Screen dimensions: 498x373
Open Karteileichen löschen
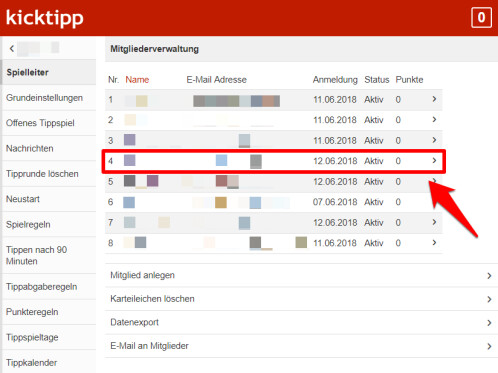pyautogui.click(x=301, y=299)
